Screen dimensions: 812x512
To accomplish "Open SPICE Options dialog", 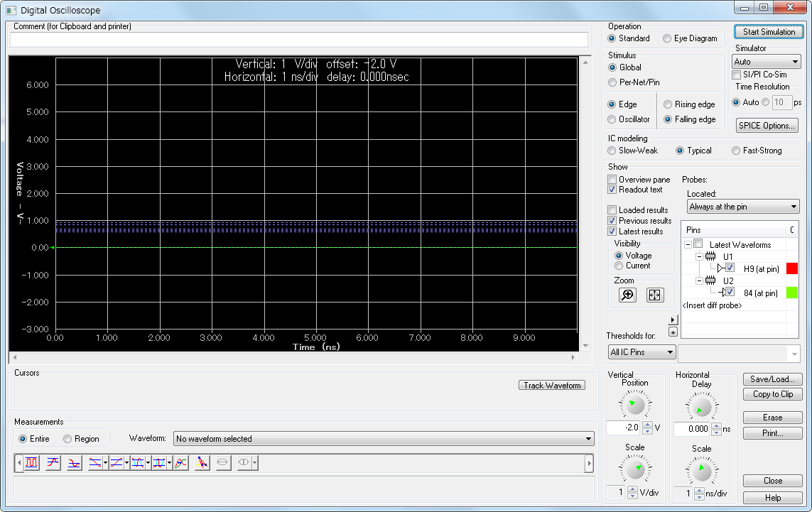I will click(x=767, y=126).
